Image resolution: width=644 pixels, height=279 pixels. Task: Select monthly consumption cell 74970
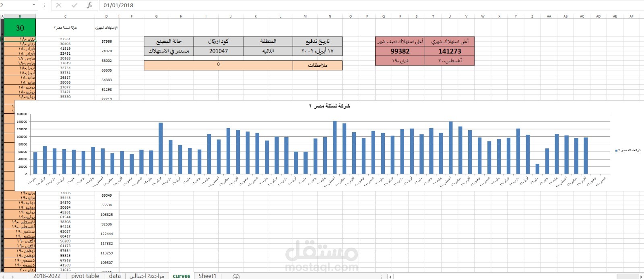107,51
